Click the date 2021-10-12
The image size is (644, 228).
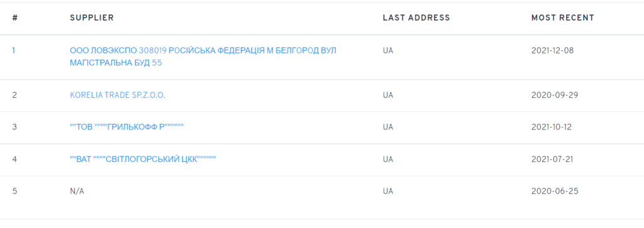pyautogui.click(x=551, y=127)
